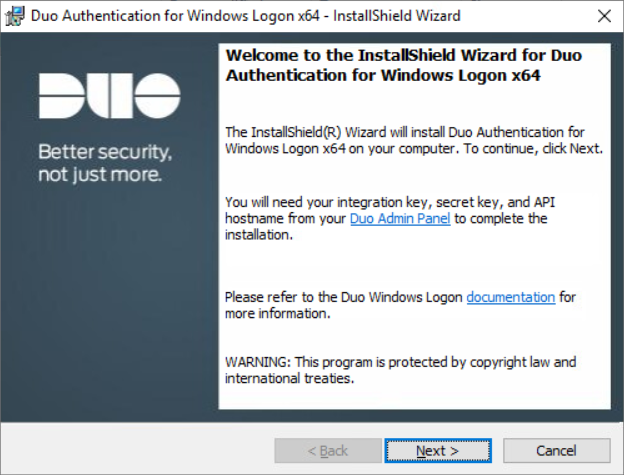The image size is (624, 475).
Task: Open the Duo Admin Panel link
Action: click(399, 219)
